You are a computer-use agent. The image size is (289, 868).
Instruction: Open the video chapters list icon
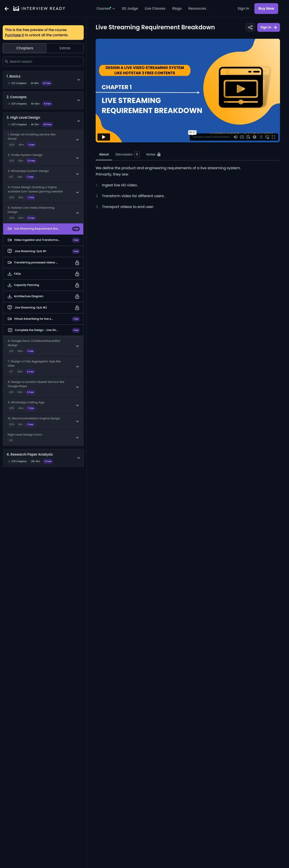pyautogui.click(x=261, y=137)
